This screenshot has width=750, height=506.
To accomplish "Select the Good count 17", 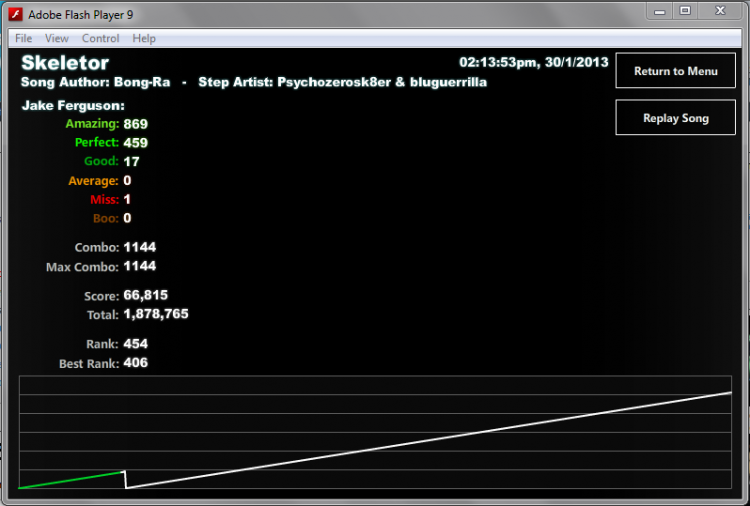I will [x=132, y=162].
